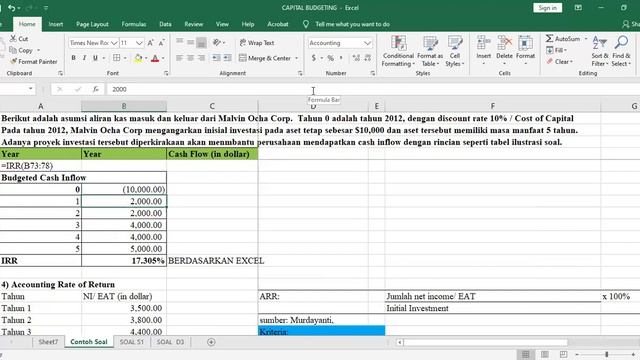Click the zoom slider handle

pyautogui.click(x=607, y=354)
